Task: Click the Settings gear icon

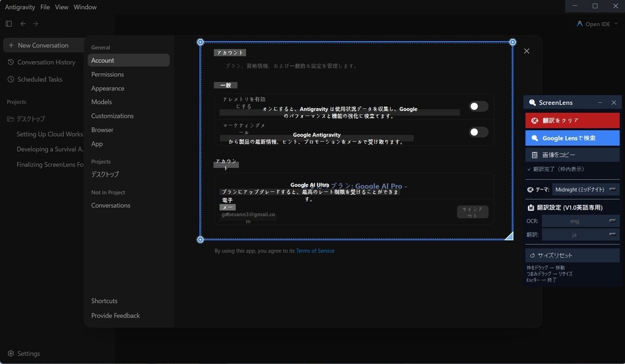Action: [x=11, y=353]
